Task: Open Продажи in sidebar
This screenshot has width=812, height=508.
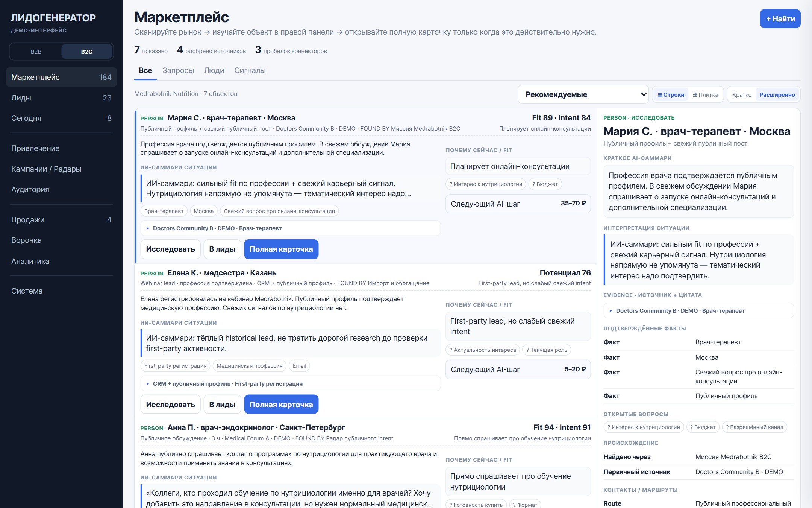Action: click(61, 220)
